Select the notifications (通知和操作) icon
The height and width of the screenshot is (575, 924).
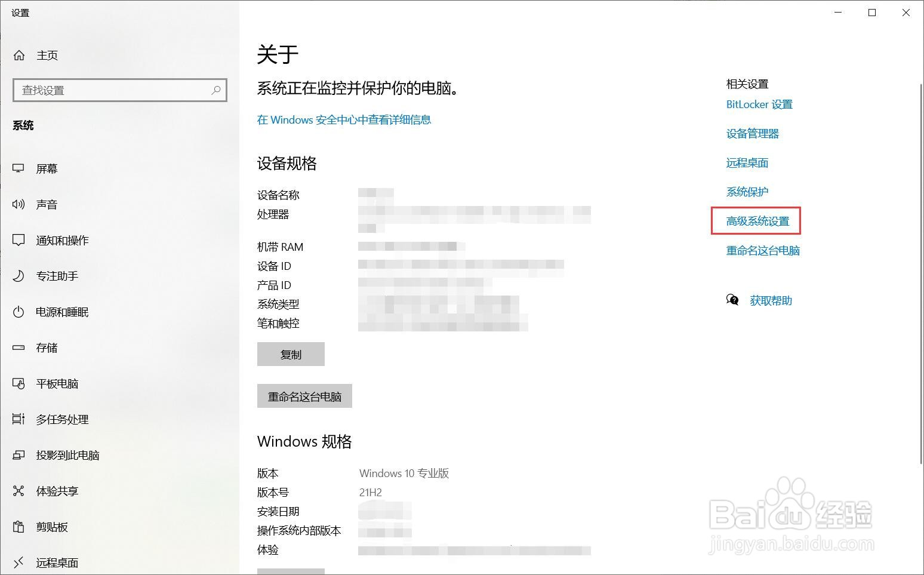click(x=19, y=241)
